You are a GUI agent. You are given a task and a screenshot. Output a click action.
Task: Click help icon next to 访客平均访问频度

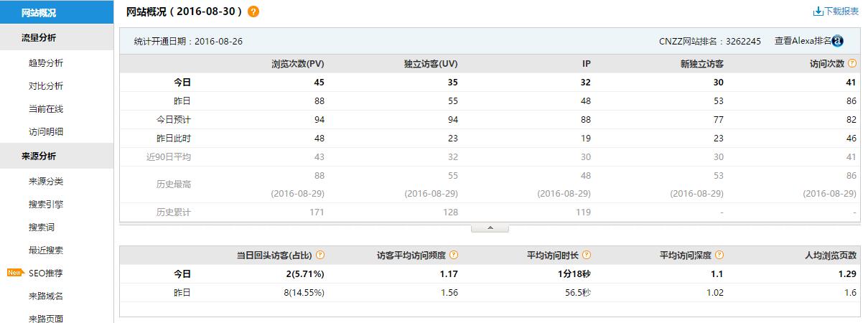click(x=453, y=255)
